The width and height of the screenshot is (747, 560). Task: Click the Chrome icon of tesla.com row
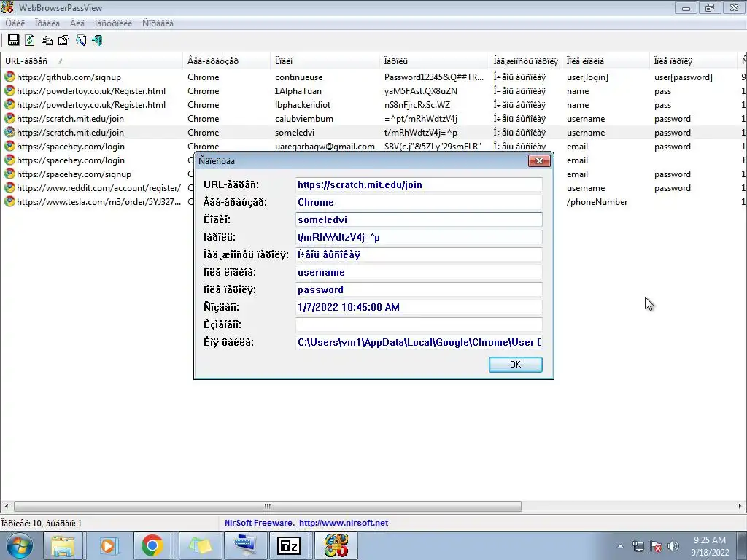click(x=9, y=201)
